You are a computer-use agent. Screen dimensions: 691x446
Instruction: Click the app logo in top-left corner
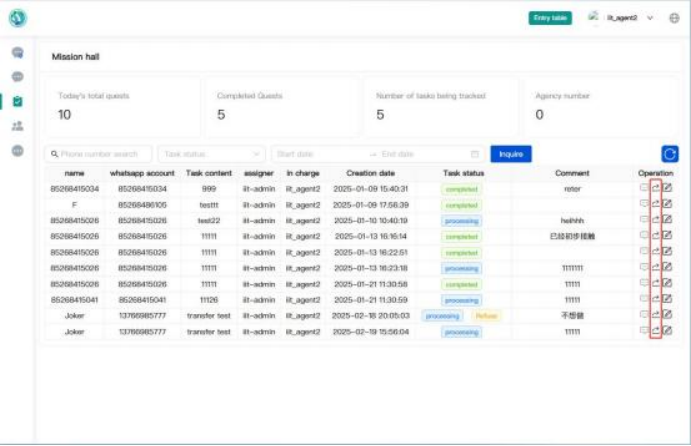click(18, 18)
